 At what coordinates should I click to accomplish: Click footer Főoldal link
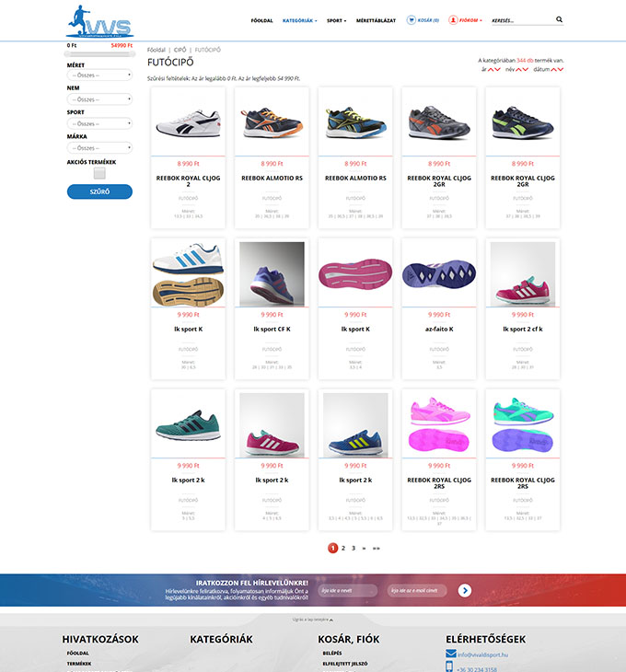(x=77, y=654)
